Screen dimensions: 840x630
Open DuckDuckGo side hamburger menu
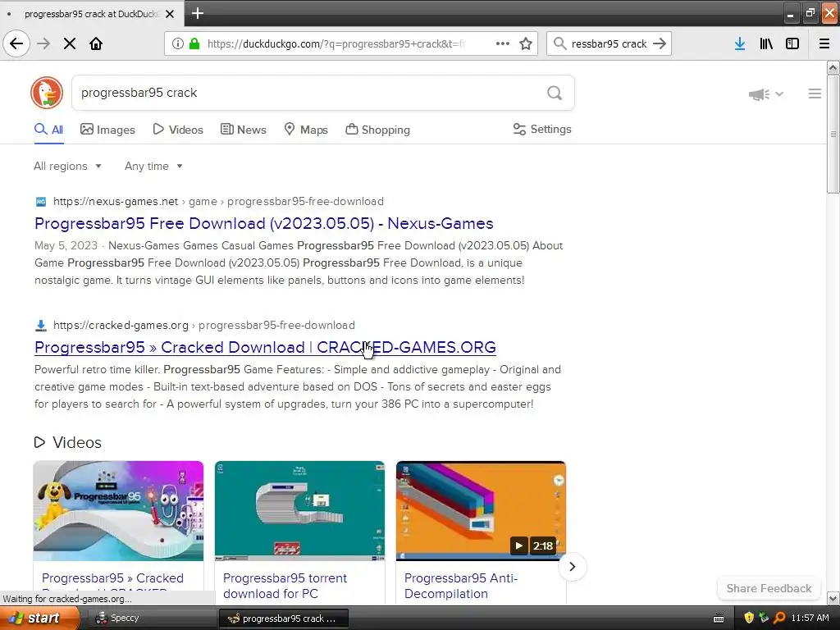coord(815,94)
